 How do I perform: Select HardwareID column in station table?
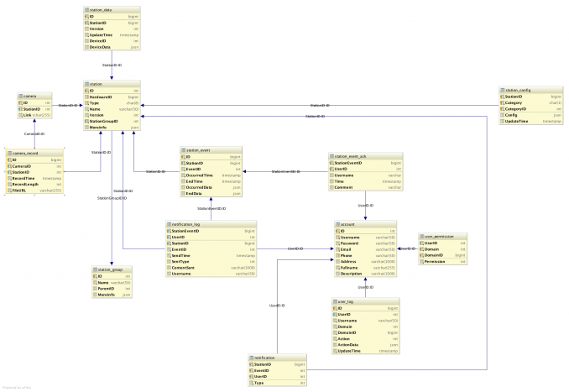101,97
